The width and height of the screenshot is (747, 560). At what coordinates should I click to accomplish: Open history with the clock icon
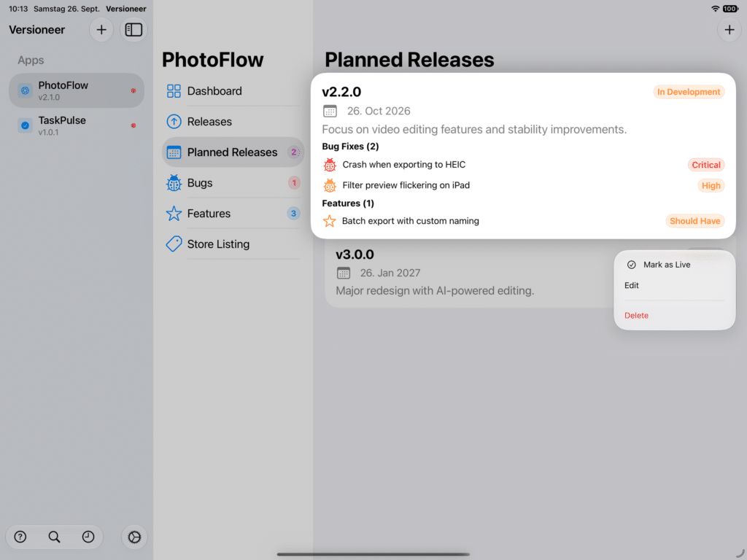88,537
